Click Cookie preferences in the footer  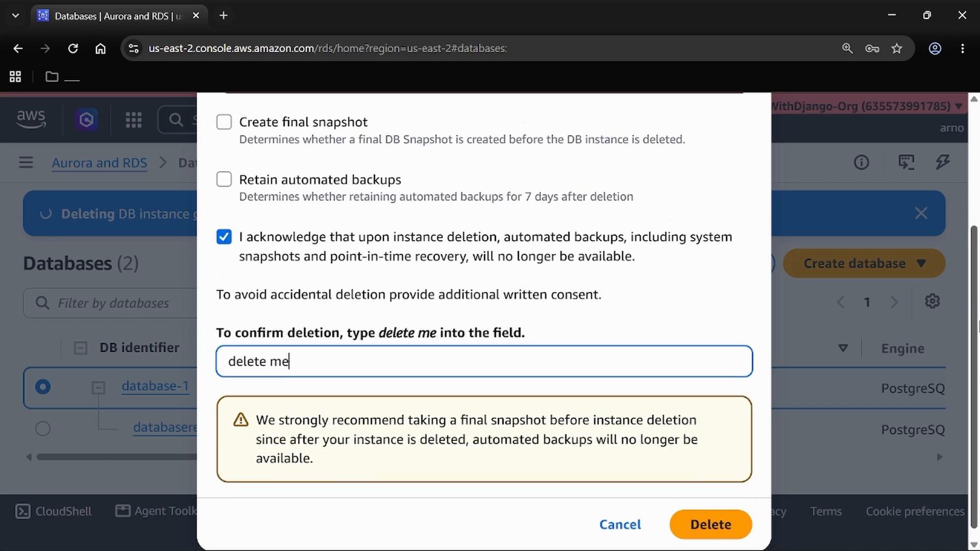[915, 511]
